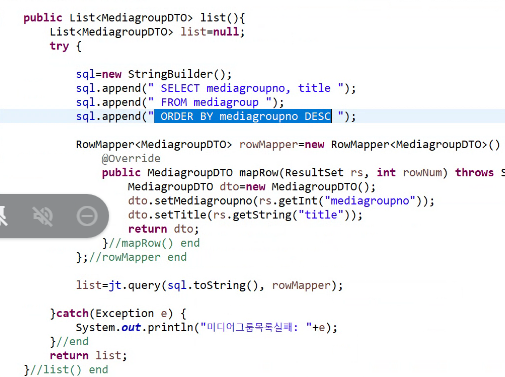
Task: Click the System.out.println statement
Action: click(x=206, y=327)
